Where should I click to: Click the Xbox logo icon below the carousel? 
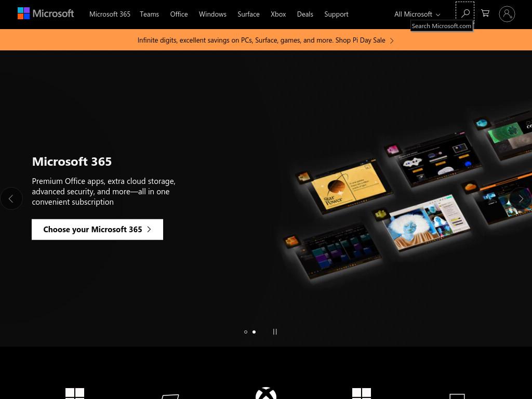tap(266, 394)
